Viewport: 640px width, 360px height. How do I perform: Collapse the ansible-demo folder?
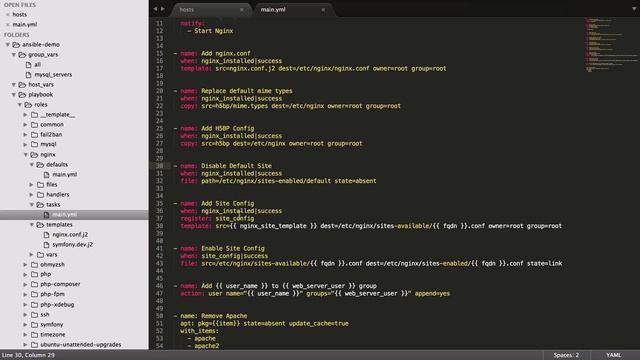point(8,44)
